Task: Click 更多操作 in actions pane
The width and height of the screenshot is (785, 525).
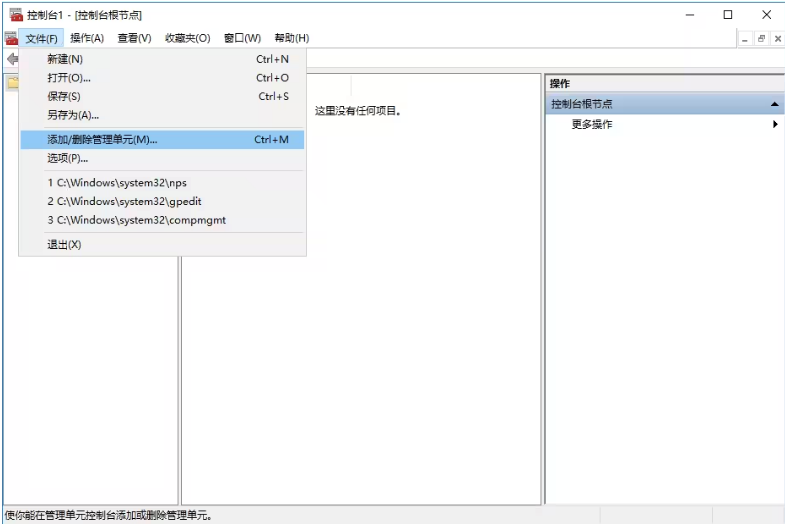Action: click(x=592, y=124)
